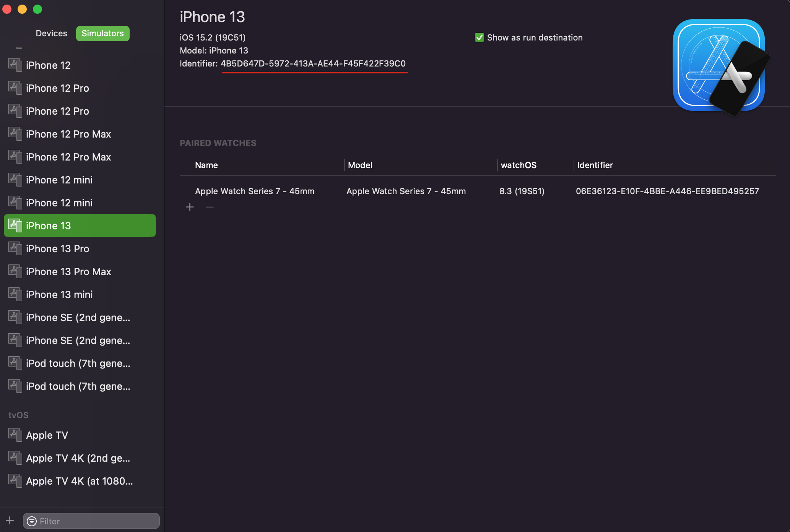790x532 pixels.
Task: Toggle Show as run destination checkbox
Action: (x=479, y=37)
